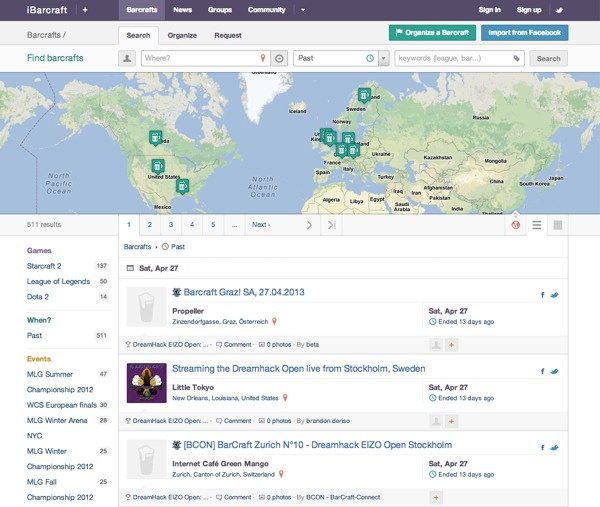Click Organize a Barcraft button

pyautogui.click(x=432, y=33)
